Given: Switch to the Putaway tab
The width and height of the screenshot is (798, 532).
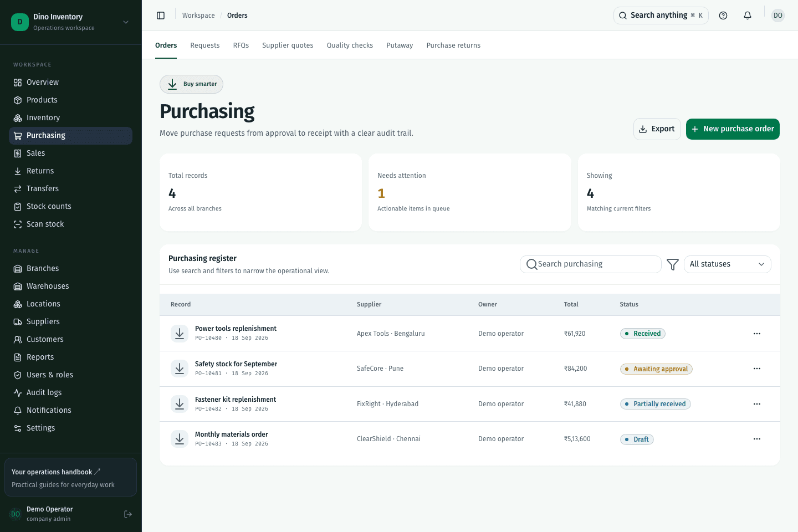Looking at the screenshot, I should 400,45.
